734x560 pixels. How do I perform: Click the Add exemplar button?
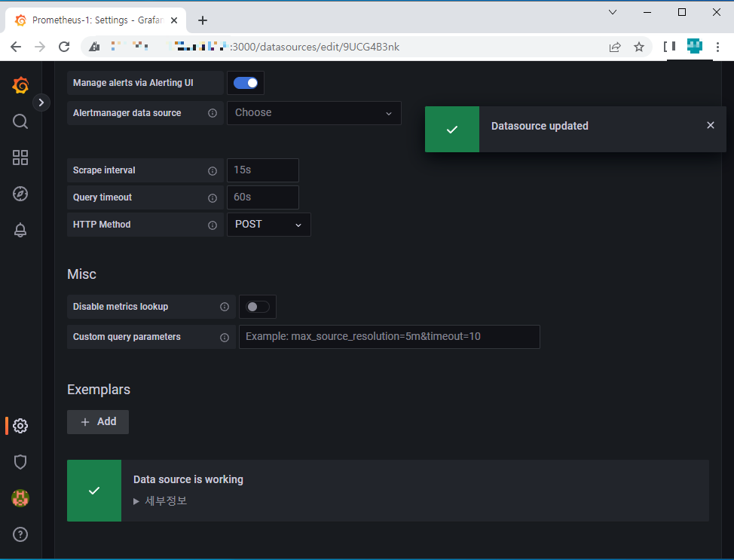(x=98, y=422)
